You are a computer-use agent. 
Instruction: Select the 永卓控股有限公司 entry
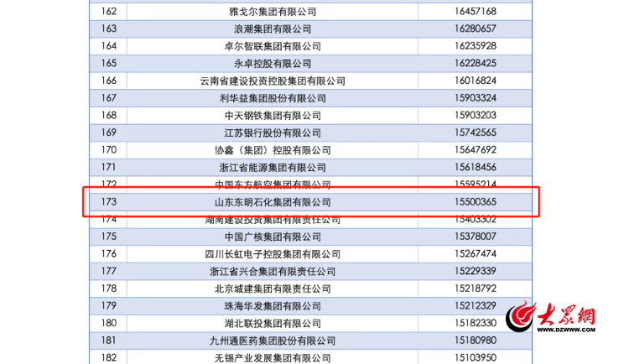tap(273, 64)
